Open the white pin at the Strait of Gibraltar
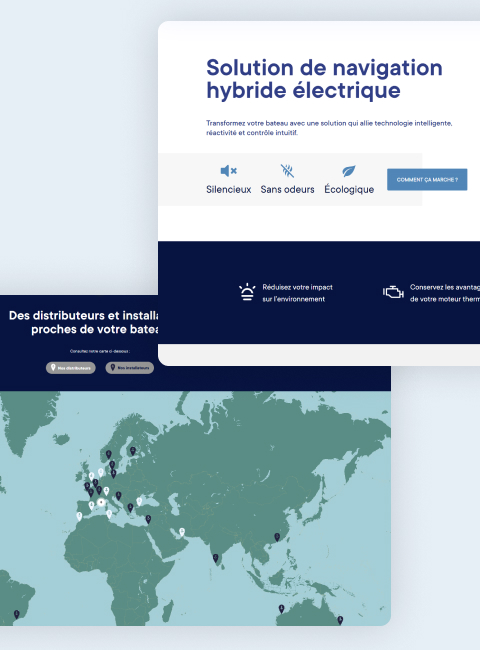 79,516
